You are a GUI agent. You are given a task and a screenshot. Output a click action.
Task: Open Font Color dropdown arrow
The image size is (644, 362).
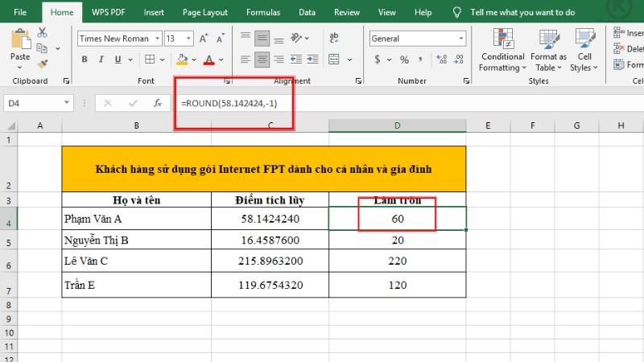[221, 60]
